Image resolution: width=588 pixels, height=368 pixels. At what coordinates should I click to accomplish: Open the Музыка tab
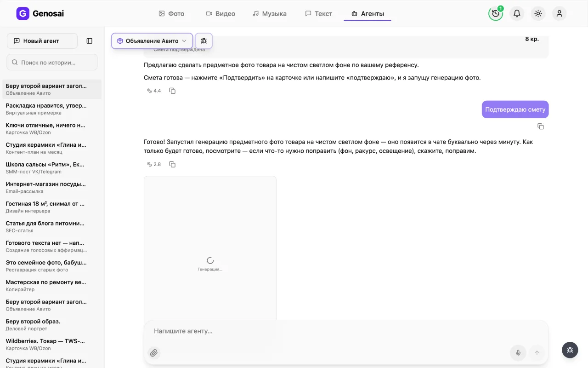coord(270,14)
